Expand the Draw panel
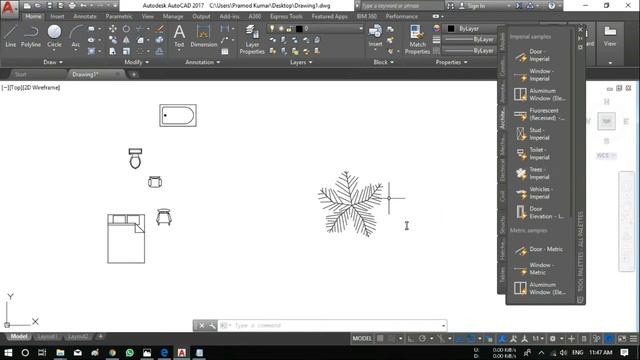The height and width of the screenshot is (360, 640). (53, 62)
